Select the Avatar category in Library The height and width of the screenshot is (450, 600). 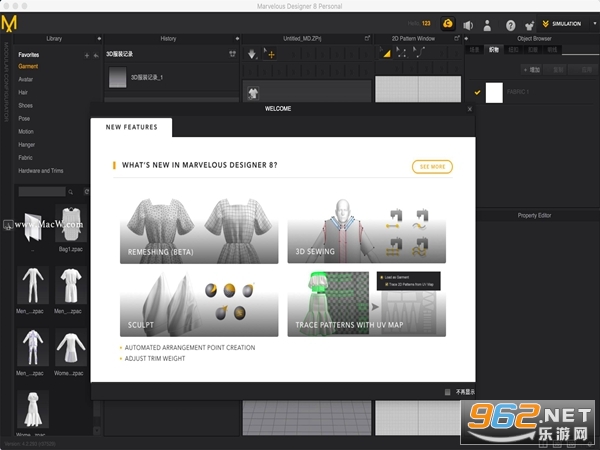26,80
